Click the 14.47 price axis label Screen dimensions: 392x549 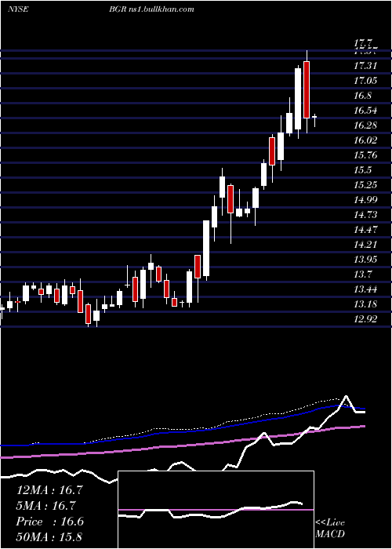point(365,229)
